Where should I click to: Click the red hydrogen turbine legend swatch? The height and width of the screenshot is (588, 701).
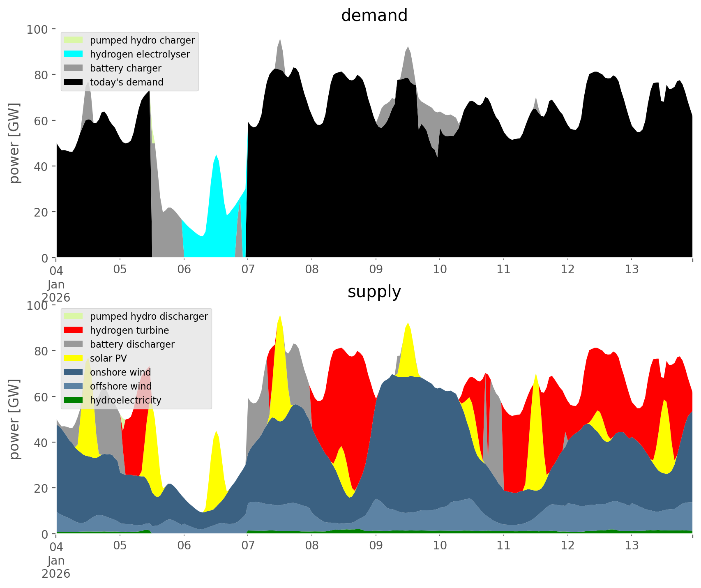pos(74,330)
